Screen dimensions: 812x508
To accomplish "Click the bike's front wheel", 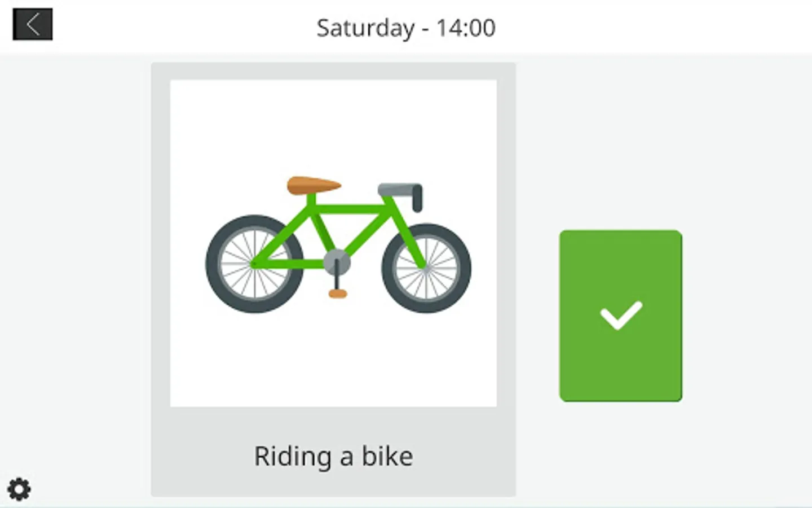I will pos(426,268).
